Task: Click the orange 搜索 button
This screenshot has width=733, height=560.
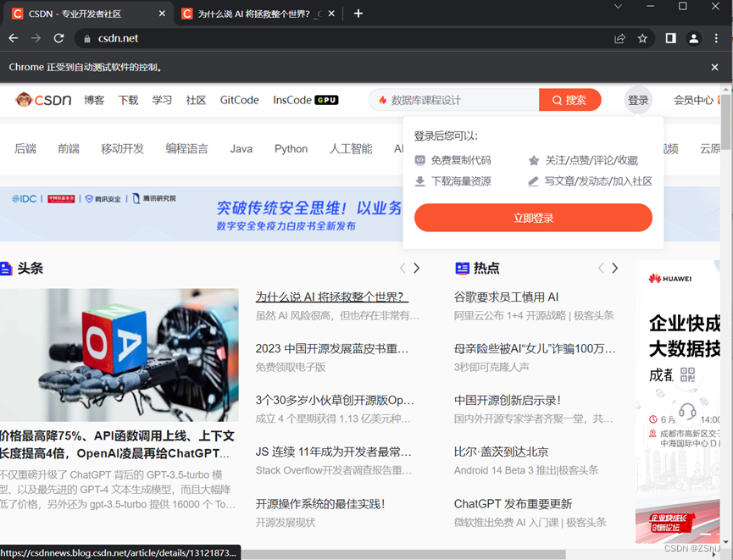Action: tap(569, 100)
